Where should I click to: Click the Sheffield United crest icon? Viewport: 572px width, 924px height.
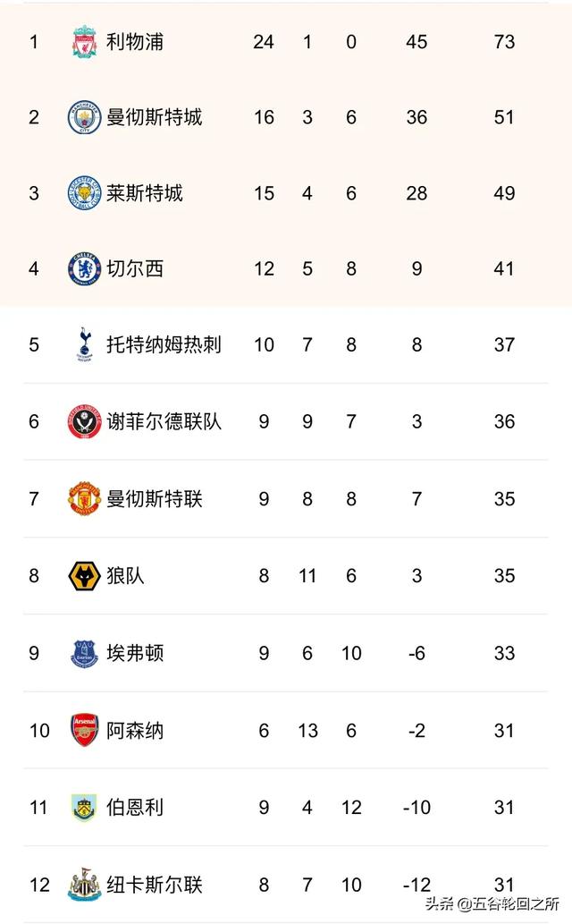pos(84,422)
